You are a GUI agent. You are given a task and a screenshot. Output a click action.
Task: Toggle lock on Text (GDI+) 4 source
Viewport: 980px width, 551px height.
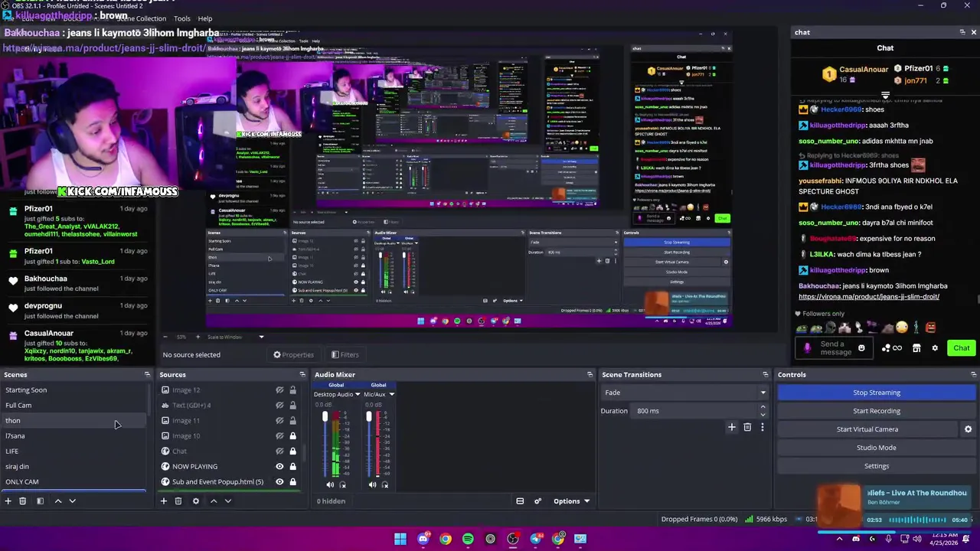click(x=292, y=406)
